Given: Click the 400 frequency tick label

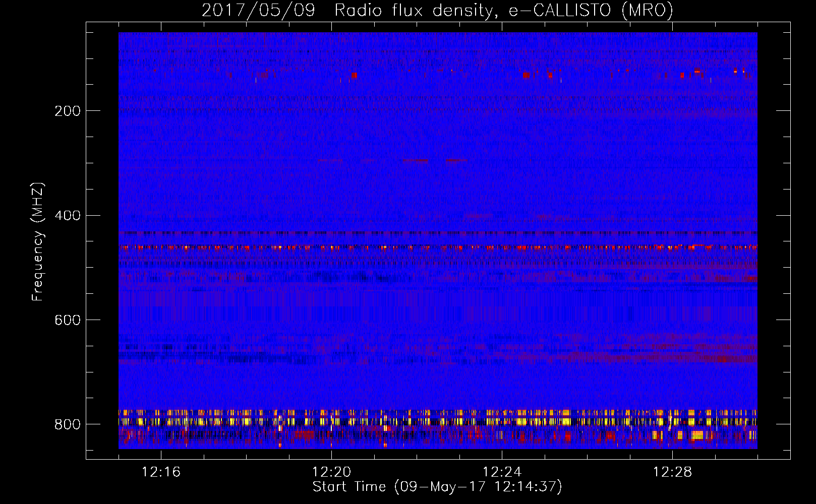Looking at the screenshot, I should 68,216.
